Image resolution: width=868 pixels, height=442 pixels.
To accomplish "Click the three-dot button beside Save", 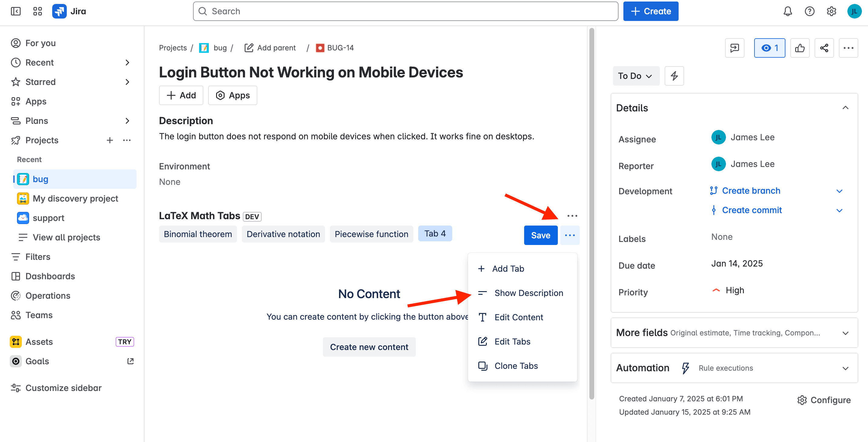I will point(569,235).
